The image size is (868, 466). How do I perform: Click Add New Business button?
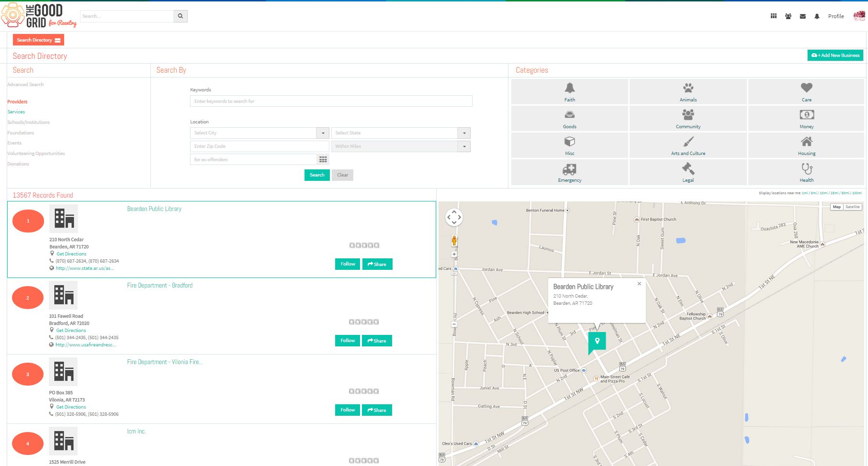[835, 55]
